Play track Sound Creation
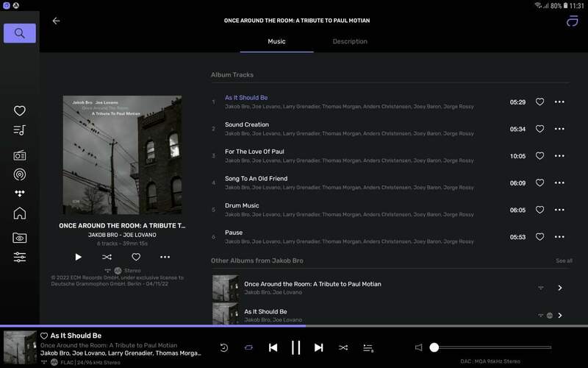Viewport: 588px width, 368px height. [247, 124]
